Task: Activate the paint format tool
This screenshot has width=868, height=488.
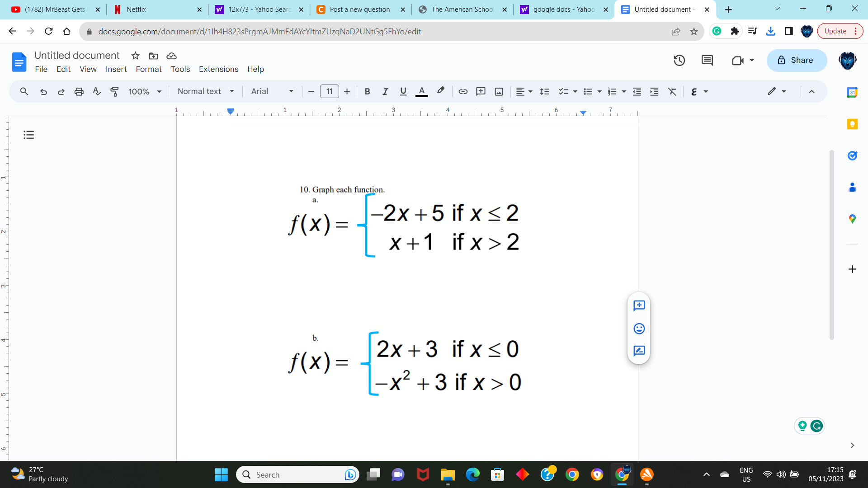Action: click(x=115, y=92)
